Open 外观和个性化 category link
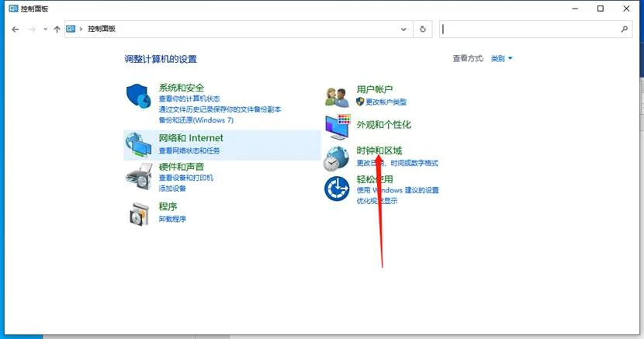This screenshot has height=339, width=644. click(x=383, y=125)
